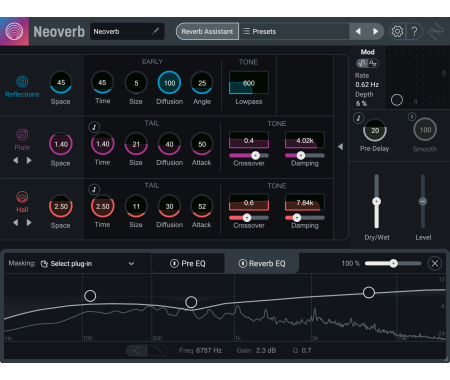The height and width of the screenshot is (380, 450).
Task: Select the mid EQ node
Action: (x=191, y=302)
